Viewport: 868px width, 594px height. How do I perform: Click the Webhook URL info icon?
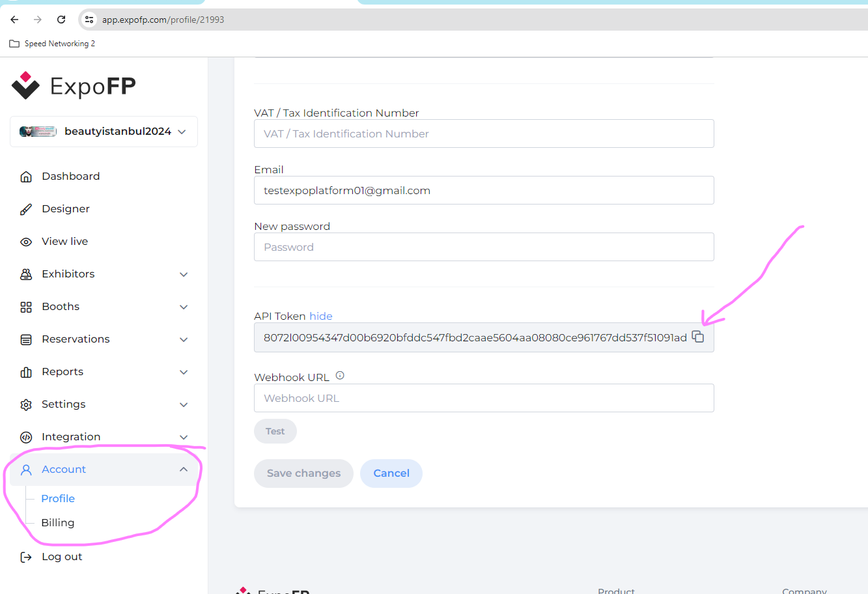tap(340, 376)
